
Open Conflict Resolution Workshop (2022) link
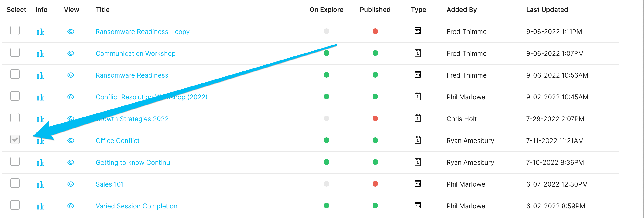pos(152,97)
